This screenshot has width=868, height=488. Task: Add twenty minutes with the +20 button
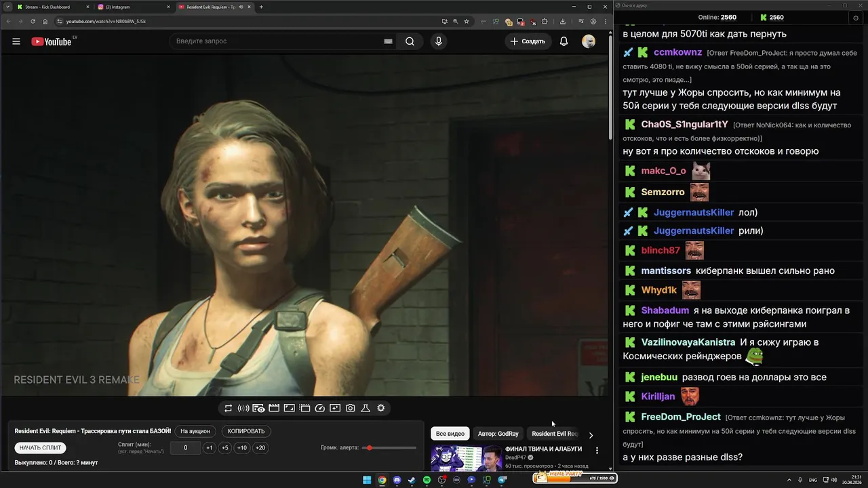(x=260, y=448)
